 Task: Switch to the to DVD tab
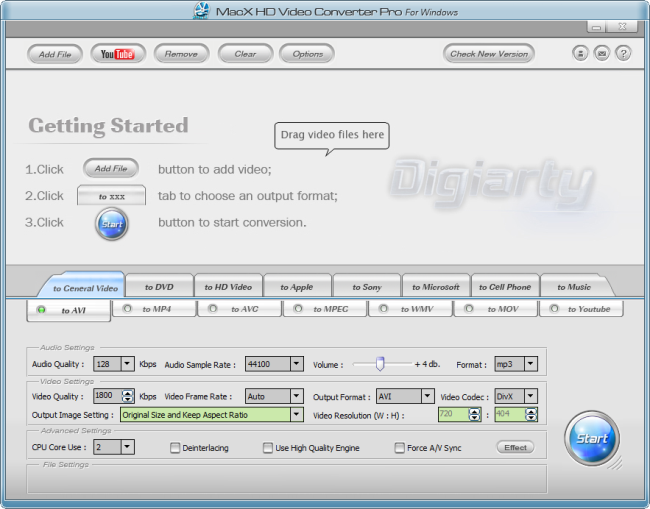tap(159, 286)
